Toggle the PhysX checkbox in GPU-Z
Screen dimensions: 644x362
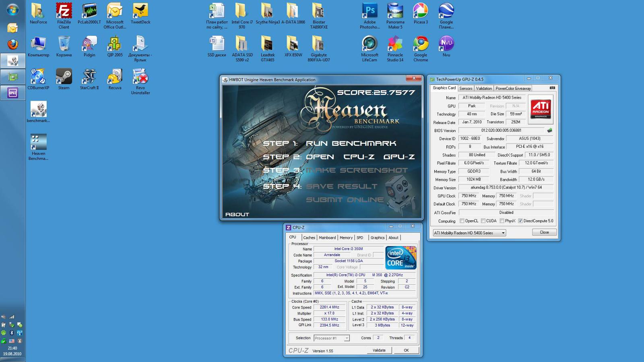(502, 221)
